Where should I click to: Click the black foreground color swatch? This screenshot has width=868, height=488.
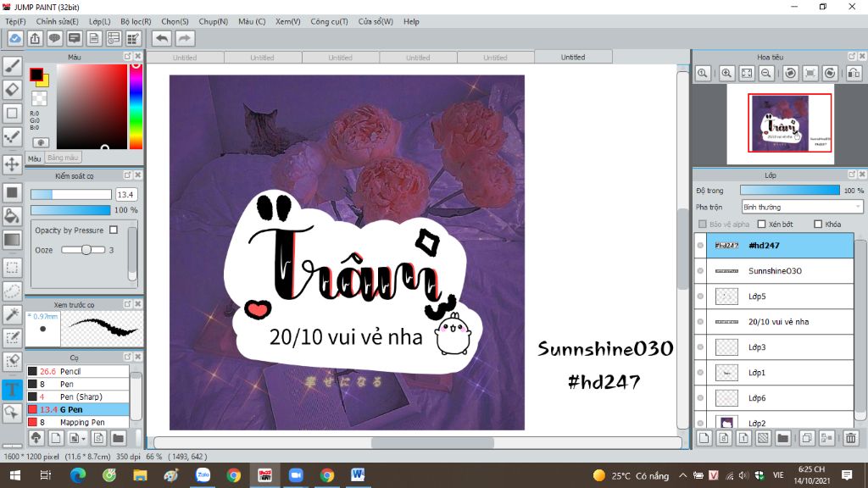coord(36,75)
